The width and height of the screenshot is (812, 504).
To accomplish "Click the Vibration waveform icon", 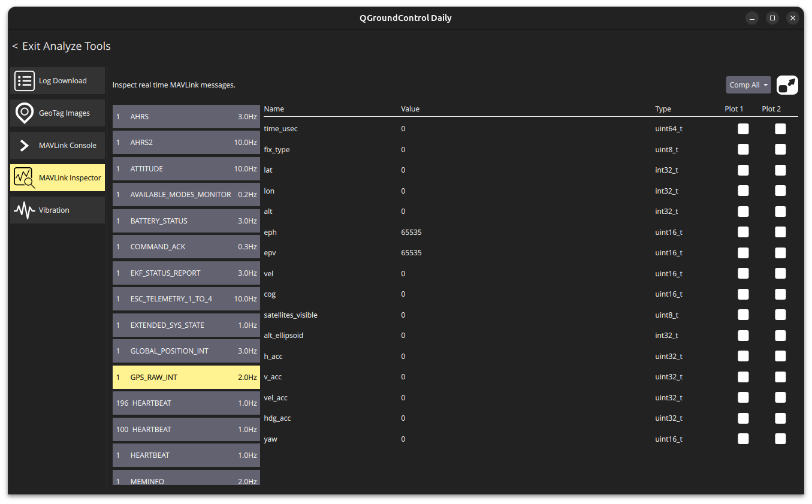I will coord(25,210).
